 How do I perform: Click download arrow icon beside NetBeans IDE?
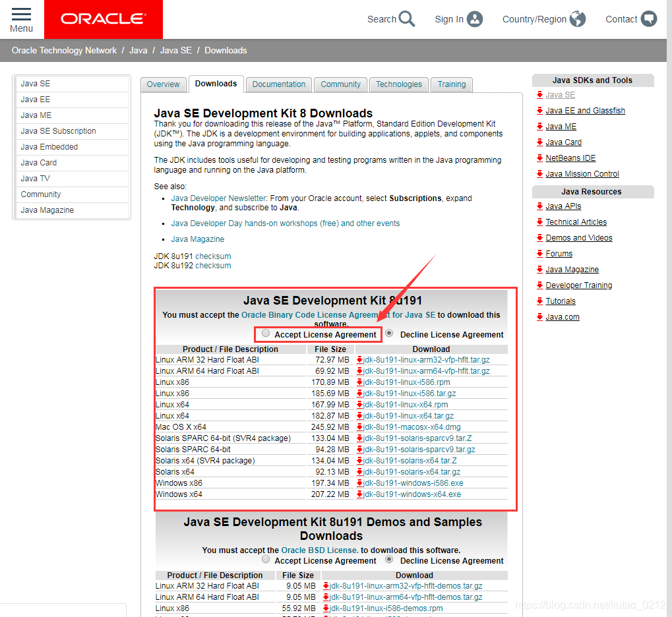pos(539,158)
